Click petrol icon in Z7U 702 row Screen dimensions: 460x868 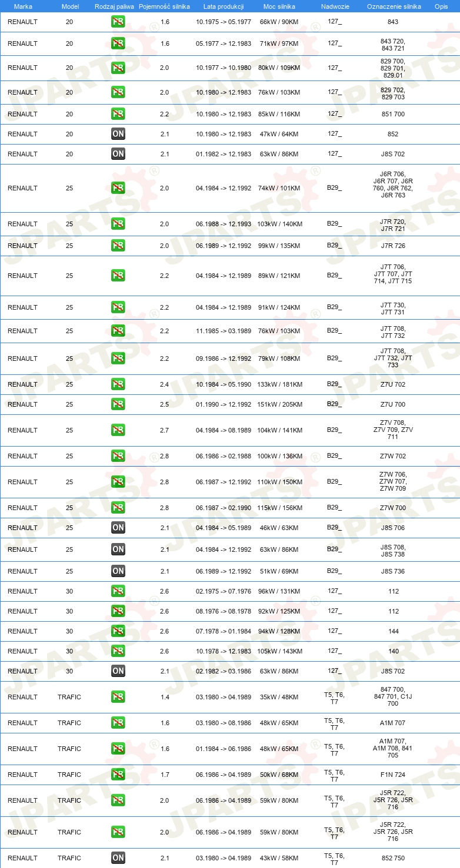click(118, 385)
